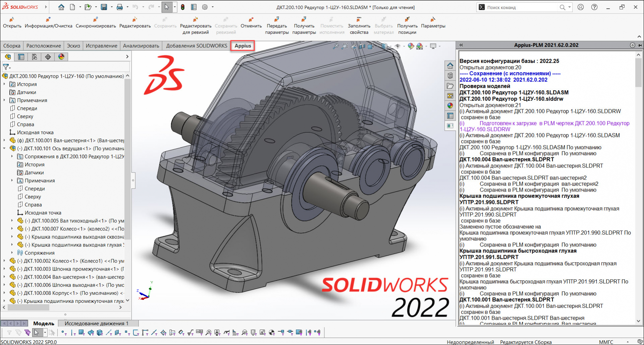Click the Appius 'Параметры' command
The image size is (644, 345).
coord(433,23)
